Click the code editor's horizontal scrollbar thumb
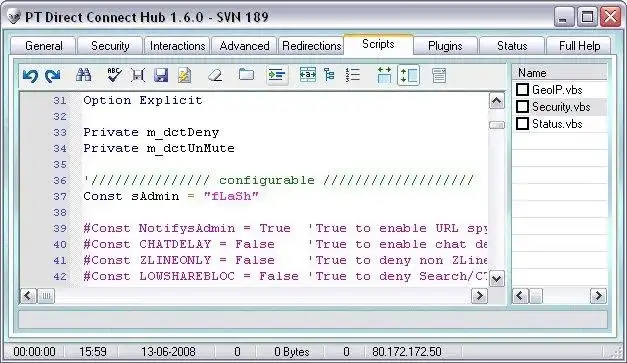The height and width of the screenshot is (363, 627). [x=46, y=296]
